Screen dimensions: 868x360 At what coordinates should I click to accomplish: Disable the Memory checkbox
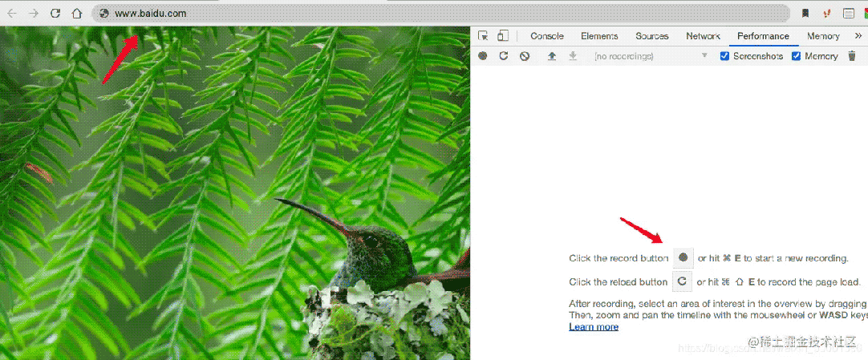(x=796, y=56)
